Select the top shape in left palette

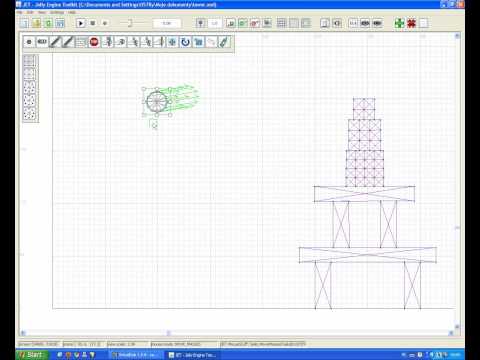pyautogui.click(x=29, y=61)
